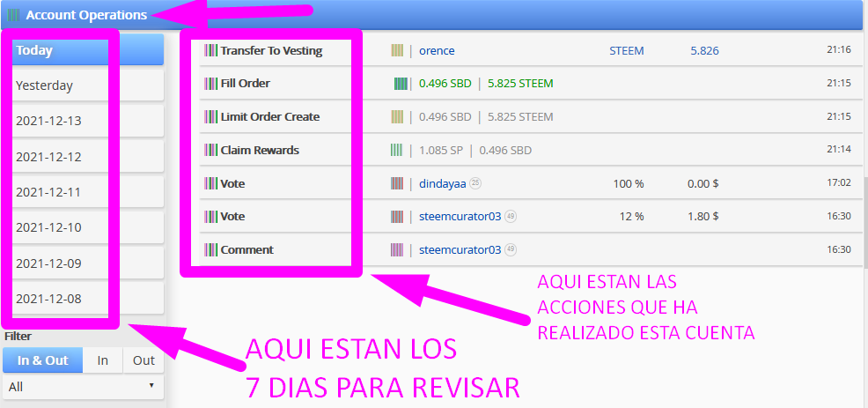Open the orence account link
Viewport: 868px width, 408px height.
437,51
